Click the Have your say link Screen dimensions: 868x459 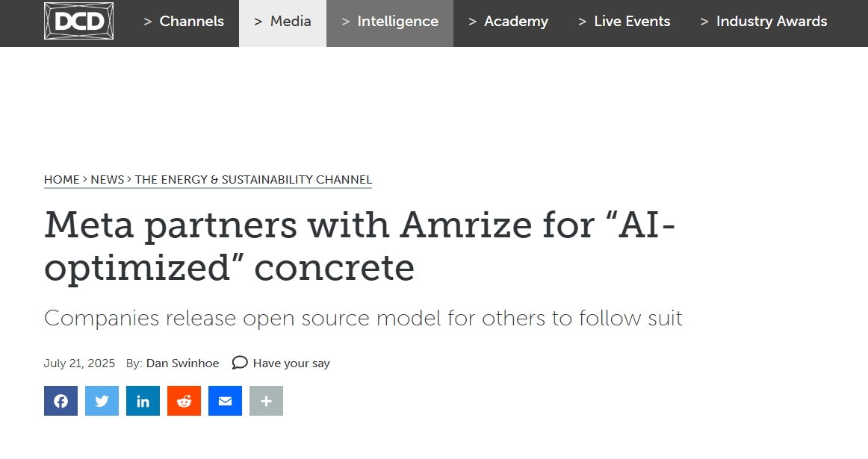pos(291,363)
